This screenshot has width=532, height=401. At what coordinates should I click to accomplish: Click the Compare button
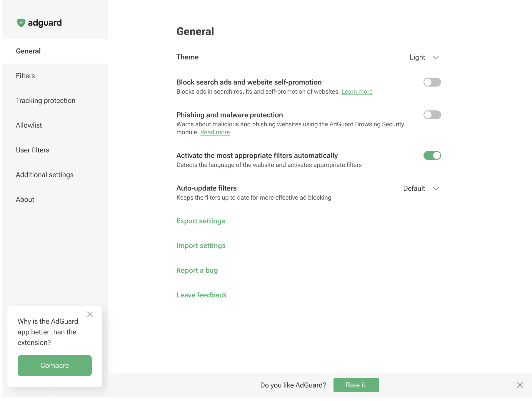click(x=55, y=366)
